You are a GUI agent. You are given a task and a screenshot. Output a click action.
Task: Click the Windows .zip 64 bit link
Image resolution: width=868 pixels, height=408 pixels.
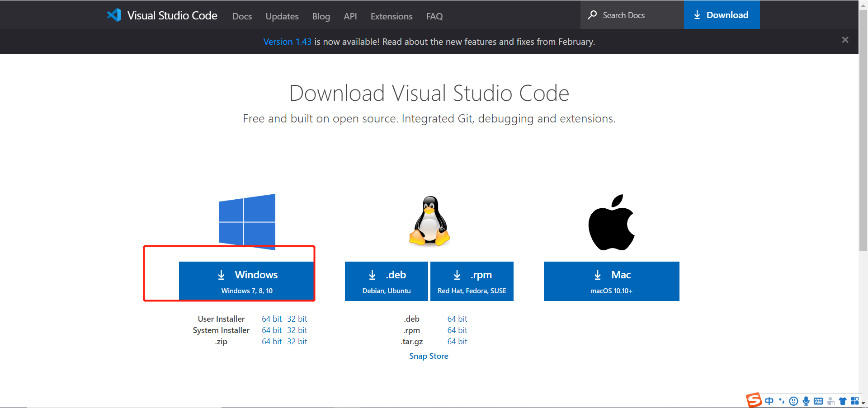point(272,342)
